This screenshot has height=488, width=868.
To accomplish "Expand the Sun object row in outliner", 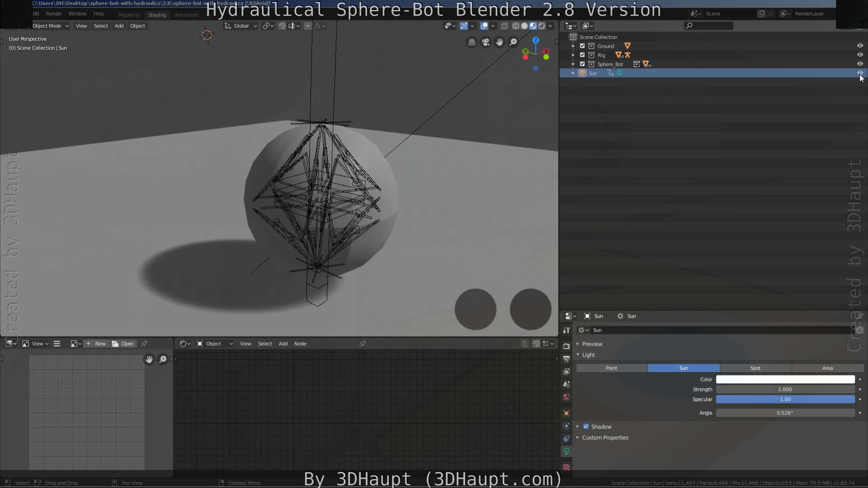I will point(573,73).
